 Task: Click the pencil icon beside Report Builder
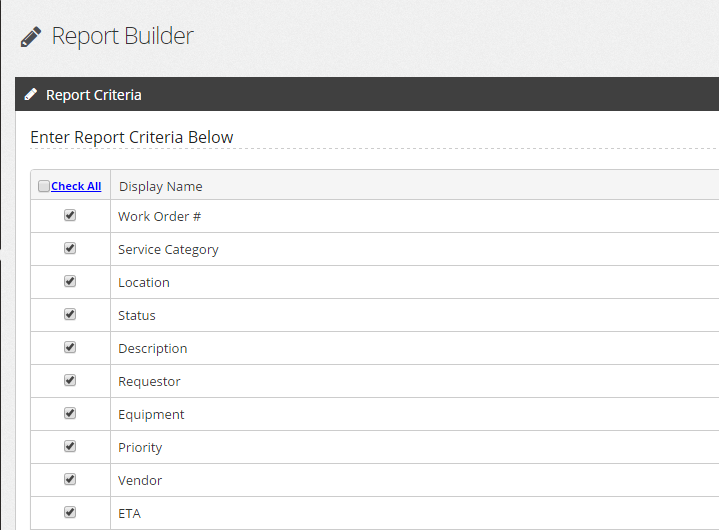pos(31,37)
